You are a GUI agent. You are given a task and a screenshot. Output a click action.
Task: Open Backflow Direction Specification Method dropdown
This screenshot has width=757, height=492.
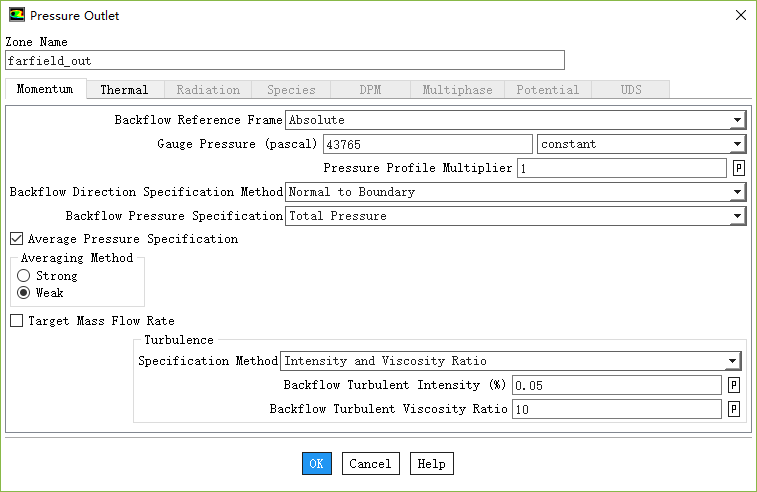pos(737,192)
